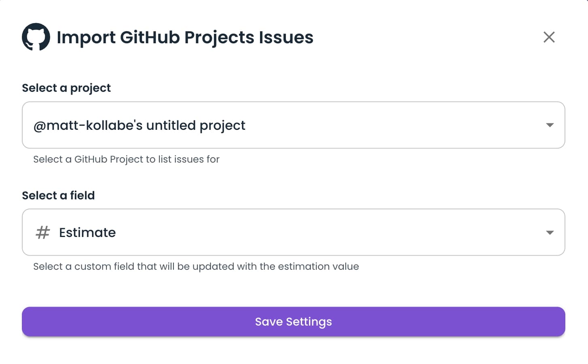The image size is (588, 364).
Task: Click the "@matt-kollabe's untitled project" value
Action: (x=139, y=125)
